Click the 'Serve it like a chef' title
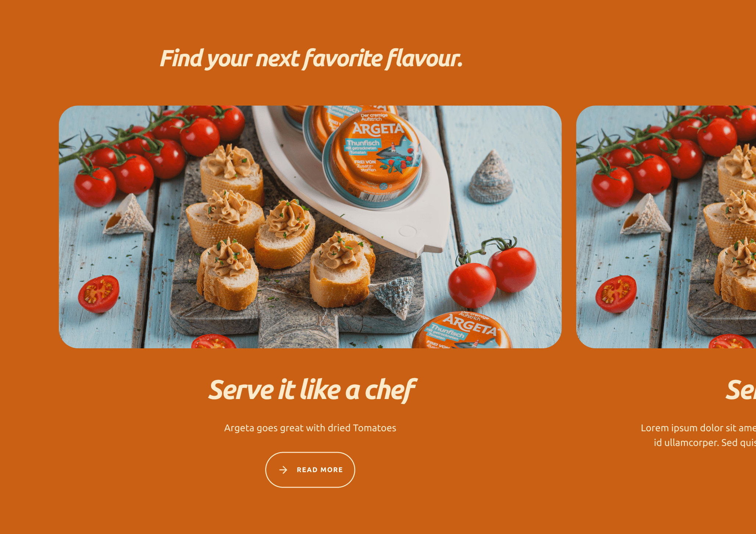This screenshot has width=756, height=534. 312,390
